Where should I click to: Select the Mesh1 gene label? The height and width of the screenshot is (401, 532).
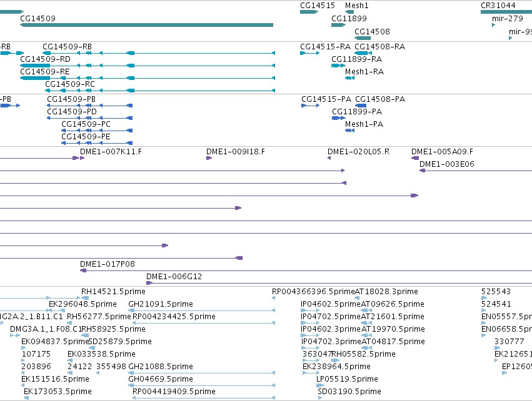pos(356,6)
